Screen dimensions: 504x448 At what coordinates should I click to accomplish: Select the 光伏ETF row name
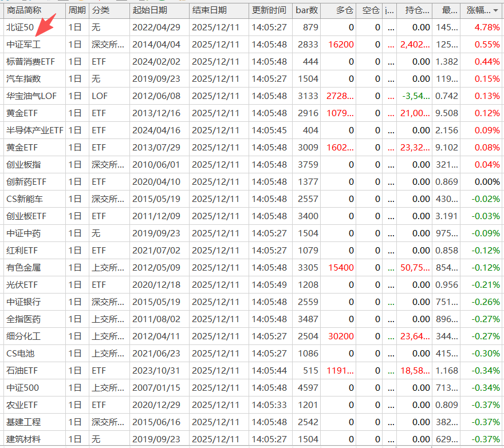[x=22, y=285]
